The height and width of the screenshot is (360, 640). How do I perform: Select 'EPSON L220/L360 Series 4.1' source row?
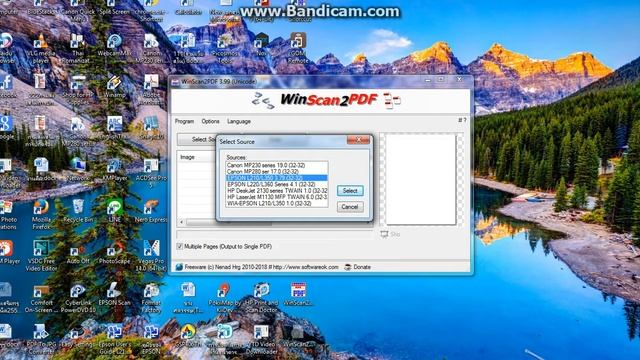(277, 184)
